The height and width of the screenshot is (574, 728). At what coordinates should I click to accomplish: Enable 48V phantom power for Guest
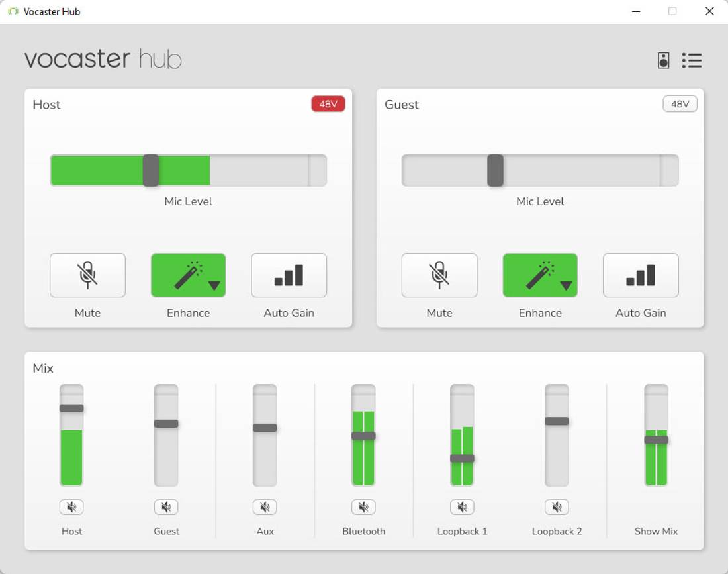click(680, 104)
